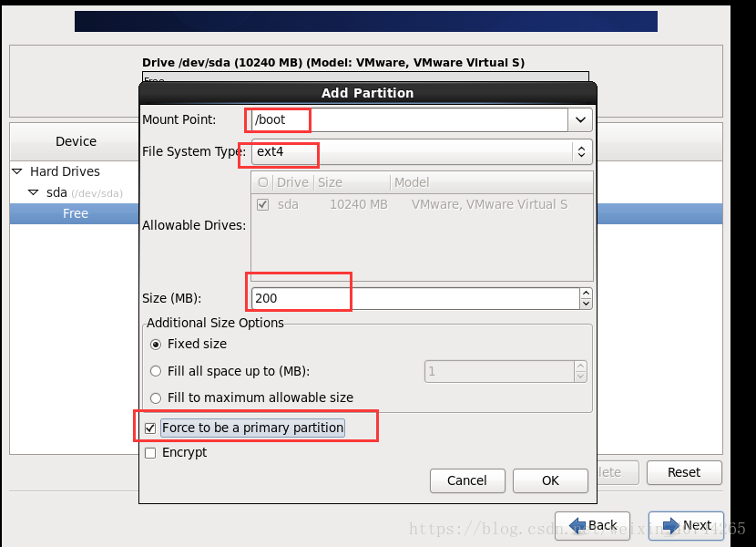Toggle the sda drive checkbox in Allowable Drives
The image size is (756, 547).
(x=262, y=205)
